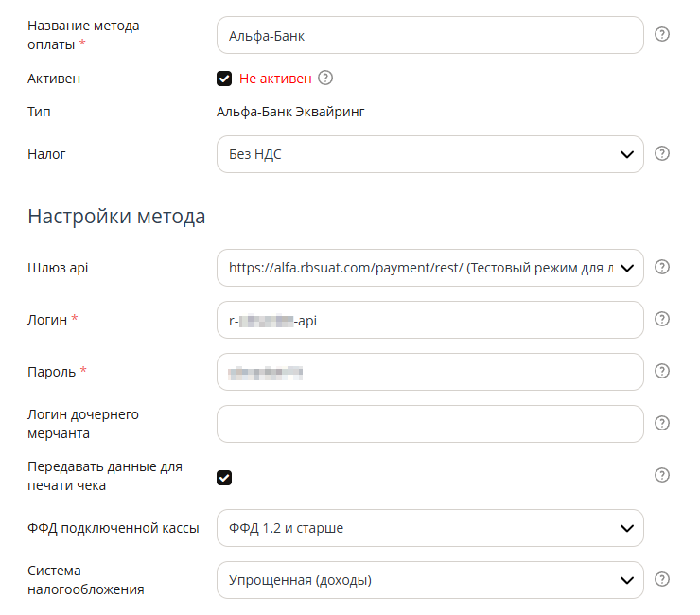Screen dimensions: 700x615
Task: Open the Шлюз api gateway dropdown
Action: click(429, 268)
